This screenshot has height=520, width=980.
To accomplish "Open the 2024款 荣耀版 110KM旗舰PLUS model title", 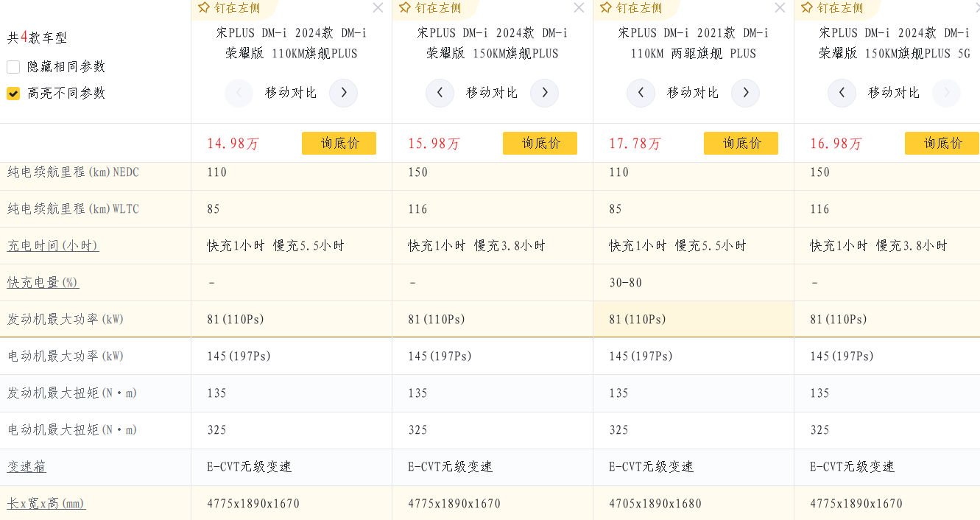I will [x=292, y=43].
